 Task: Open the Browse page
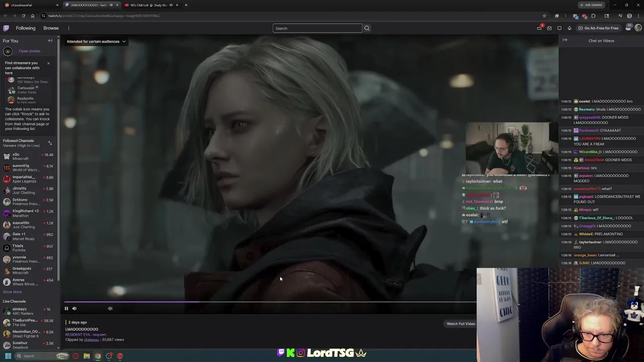pyautogui.click(x=51, y=28)
